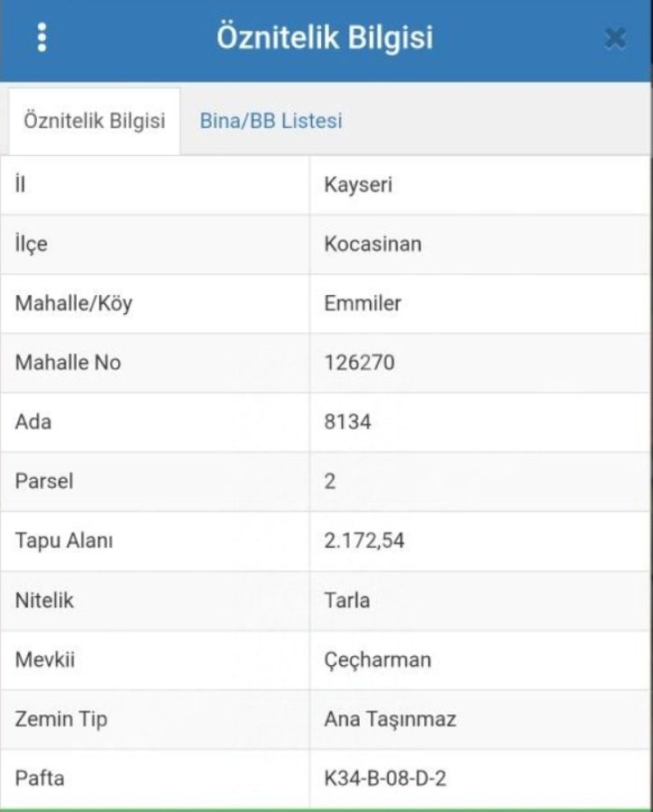Click the Pafta value K34-B-08-D-2

point(385,777)
